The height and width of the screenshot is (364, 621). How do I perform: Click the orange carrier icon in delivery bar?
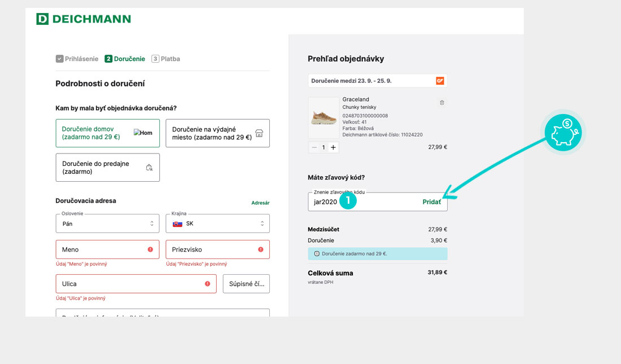point(440,81)
